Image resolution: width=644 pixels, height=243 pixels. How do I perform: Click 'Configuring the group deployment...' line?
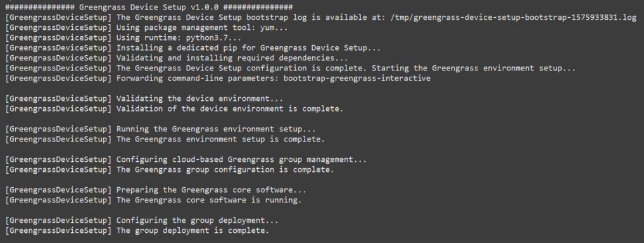[142, 220]
